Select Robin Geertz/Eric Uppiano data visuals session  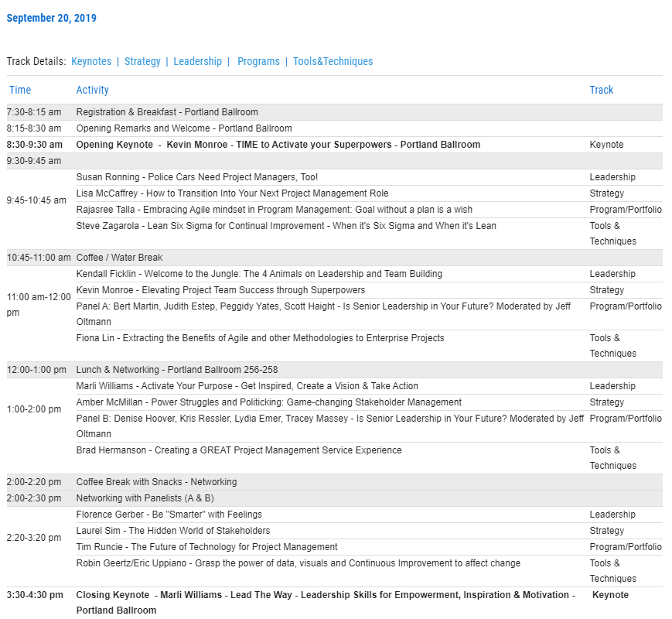click(x=298, y=563)
